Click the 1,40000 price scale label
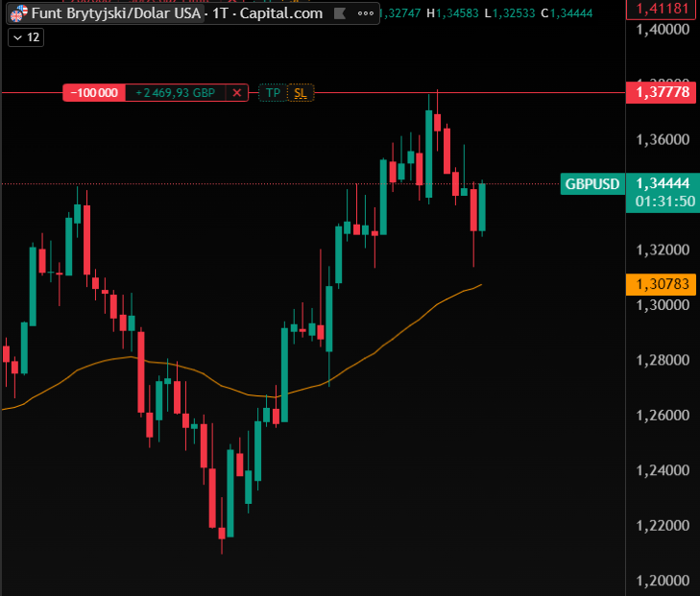700x596 pixels. (x=663, y=30)
